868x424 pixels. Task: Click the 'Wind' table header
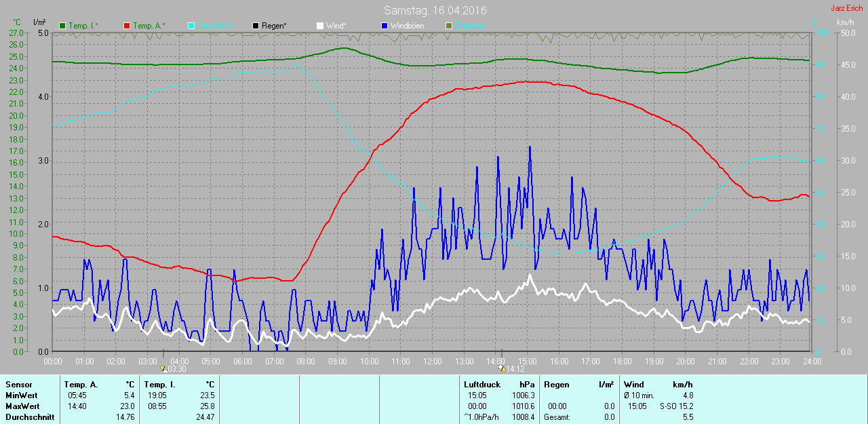(x=634, y=385)
